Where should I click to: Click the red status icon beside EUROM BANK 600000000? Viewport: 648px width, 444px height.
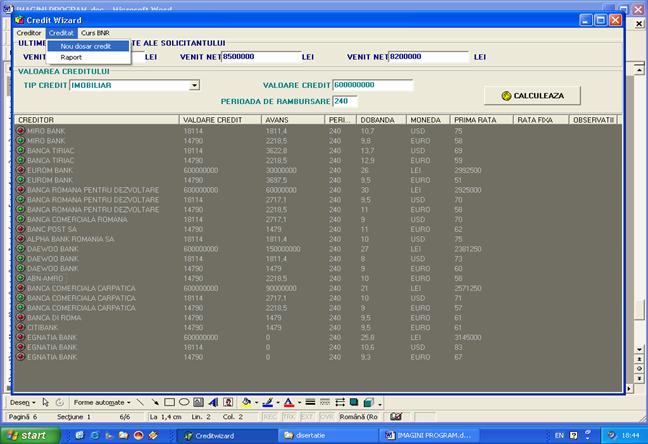20,169
